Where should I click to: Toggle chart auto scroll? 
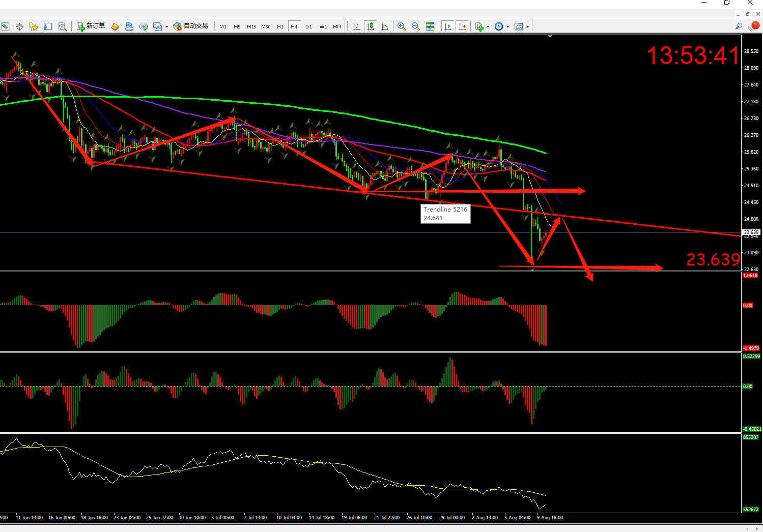448,26
